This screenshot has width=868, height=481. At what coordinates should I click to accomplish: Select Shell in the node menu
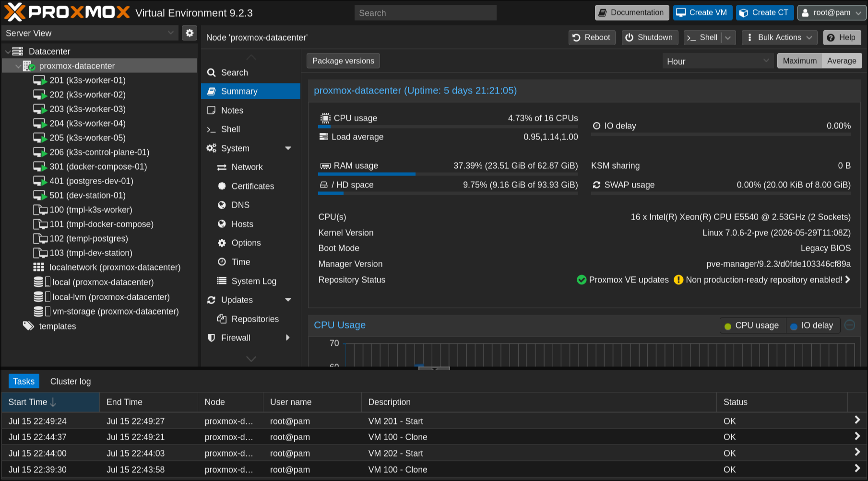coord(250,129)
